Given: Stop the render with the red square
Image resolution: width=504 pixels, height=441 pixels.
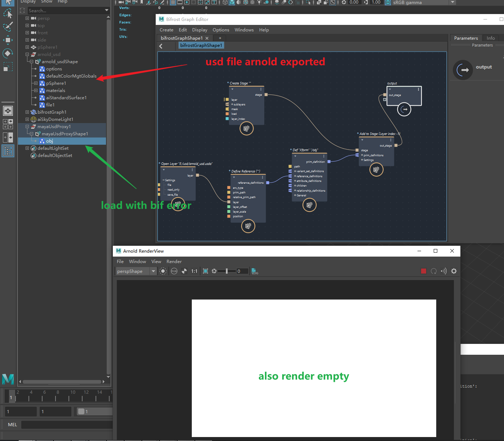Looking at the screenshot, I should pyautogui.click(x=424, y=271).
